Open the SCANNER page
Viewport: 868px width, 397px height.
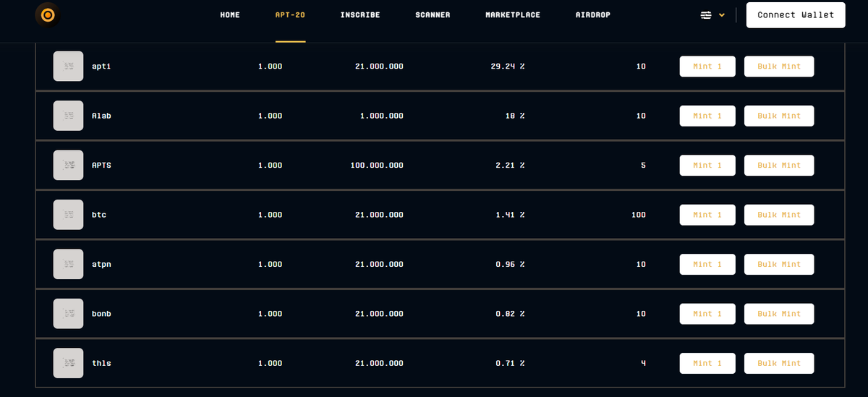[x=433, y=15]
